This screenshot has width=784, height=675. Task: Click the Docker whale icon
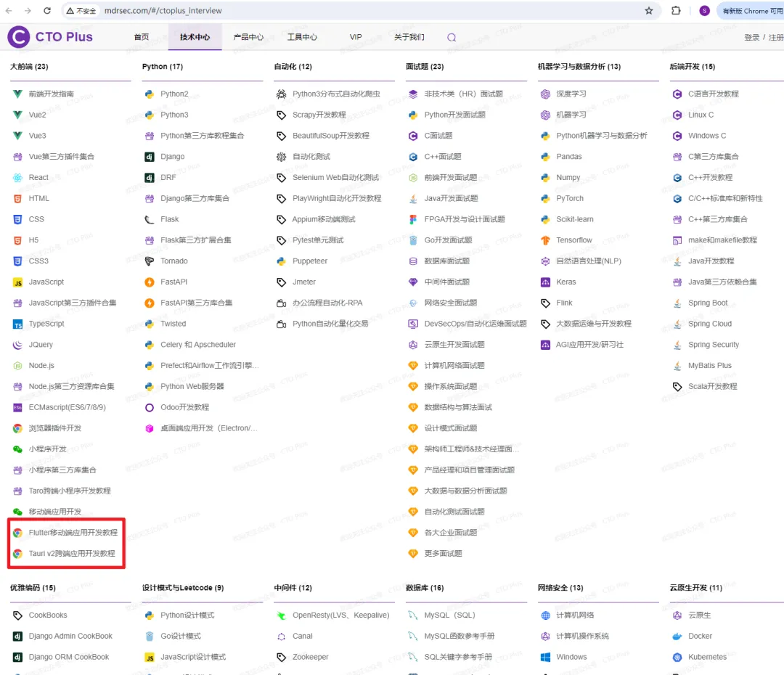[x=677, y=637]
